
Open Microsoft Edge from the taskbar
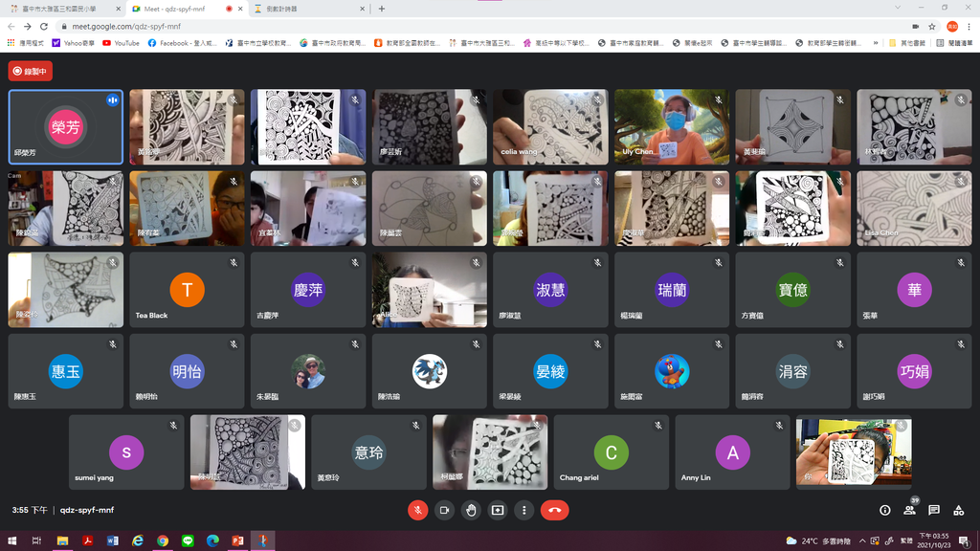212,540
